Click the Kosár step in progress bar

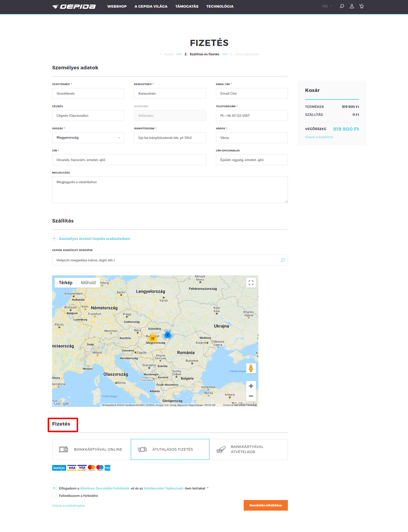(167, 54)
